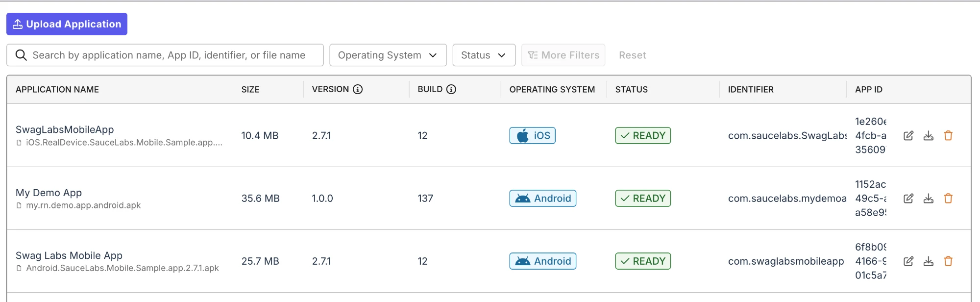Click the Upload Application button
This screenshot has height=302, width=980.
pos(67,24)
